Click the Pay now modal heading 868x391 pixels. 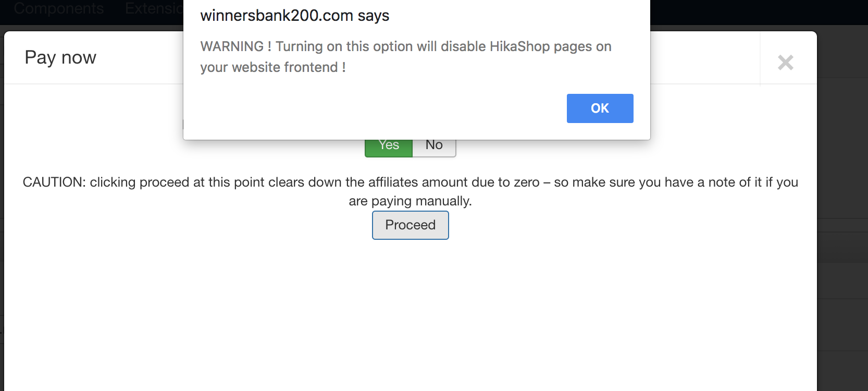(x=60, y=57)
